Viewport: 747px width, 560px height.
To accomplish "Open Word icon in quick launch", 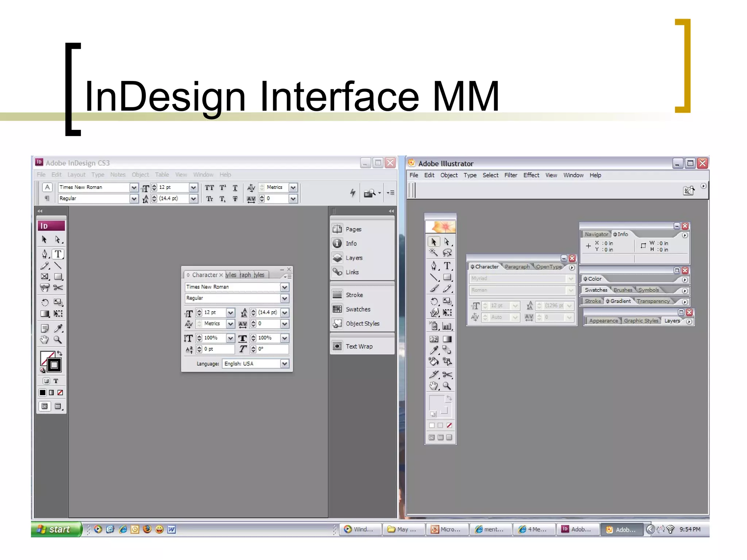I will point(171,529).
